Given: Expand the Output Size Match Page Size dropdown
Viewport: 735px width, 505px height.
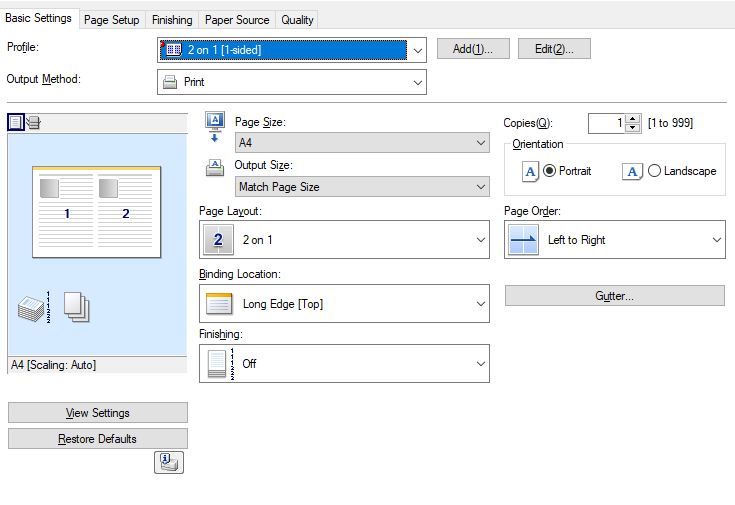Looking at the screenshot, I should click(x=362, y=187).
